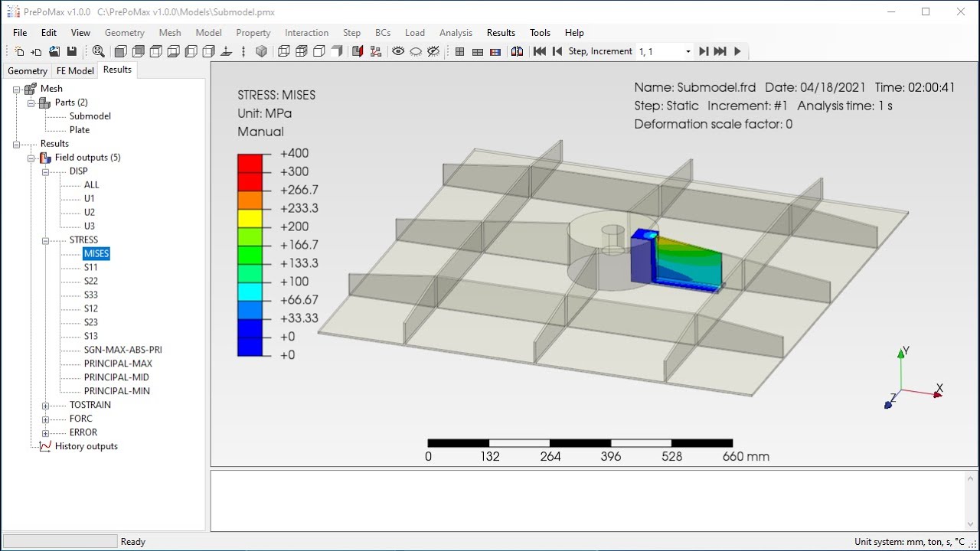Jump to the first increment
Viewport: 980px width, 551px height.
coord(539,51)
